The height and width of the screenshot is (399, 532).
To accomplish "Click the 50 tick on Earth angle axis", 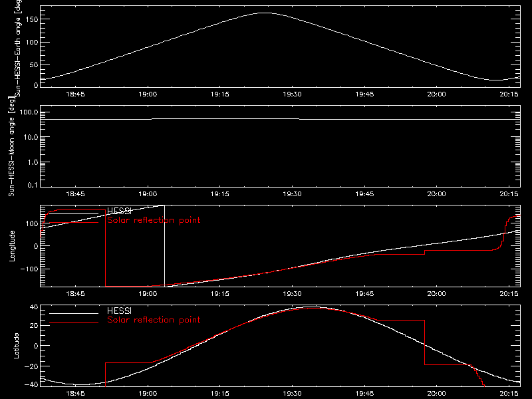I will click(x=34, y=65).
